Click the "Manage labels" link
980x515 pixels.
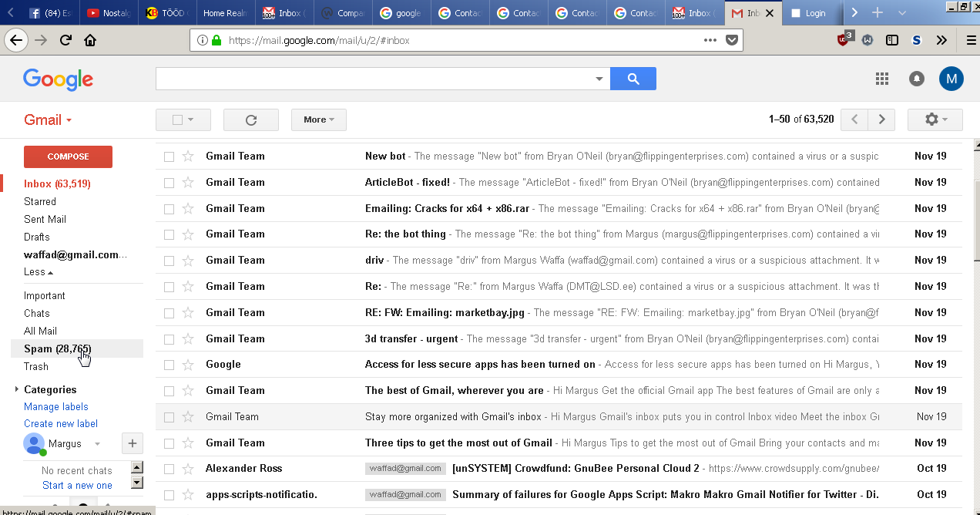pyautogui.click(x=56, y=406)
